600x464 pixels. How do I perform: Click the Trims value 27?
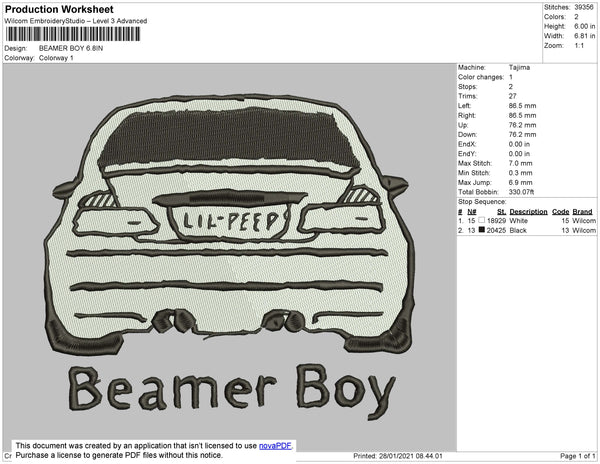click(x=512, y=96)
